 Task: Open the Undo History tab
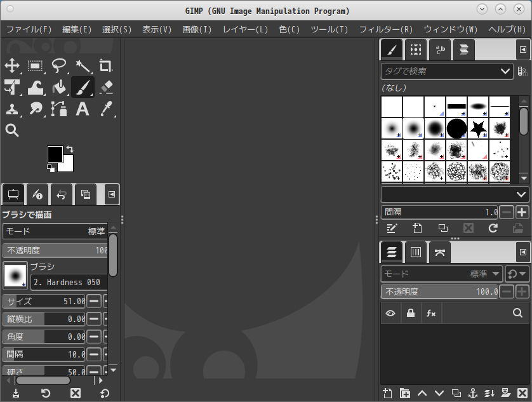(61, 194)
